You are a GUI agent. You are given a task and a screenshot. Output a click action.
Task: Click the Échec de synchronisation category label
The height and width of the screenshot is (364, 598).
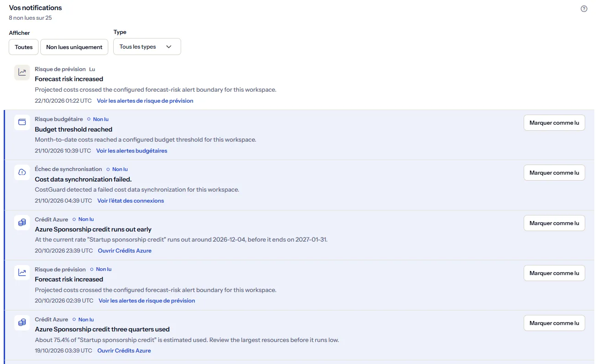point(68,169)
